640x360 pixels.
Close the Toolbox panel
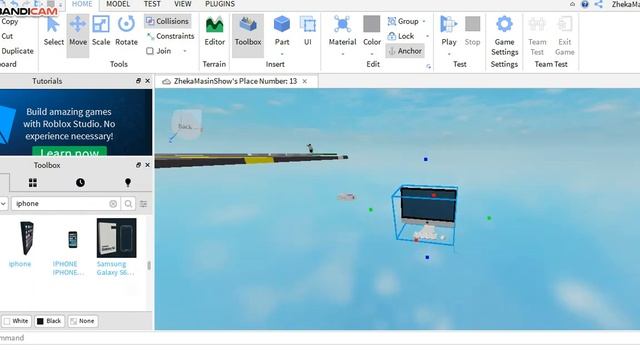(x=147, y=165)
